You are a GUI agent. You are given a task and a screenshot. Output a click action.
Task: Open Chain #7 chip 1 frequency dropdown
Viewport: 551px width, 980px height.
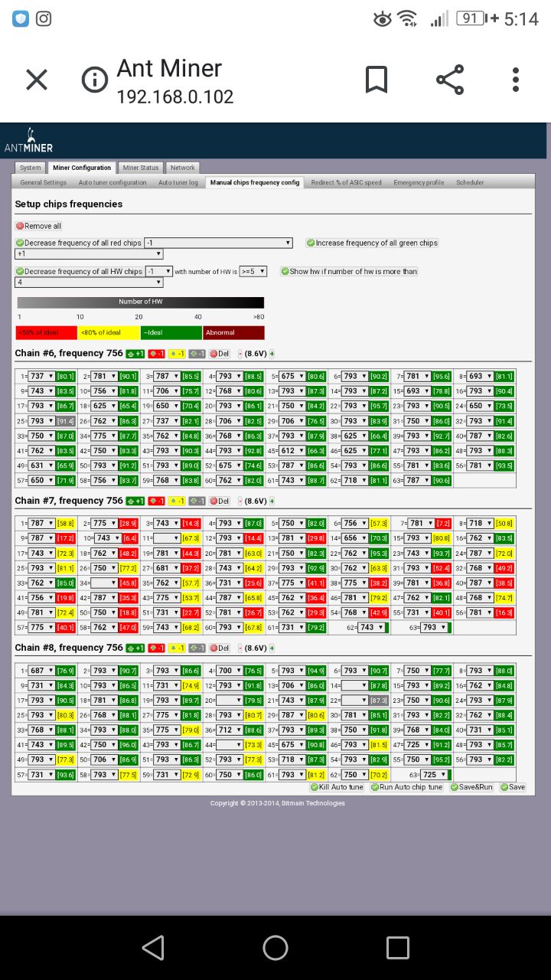(x=41, y=523)
